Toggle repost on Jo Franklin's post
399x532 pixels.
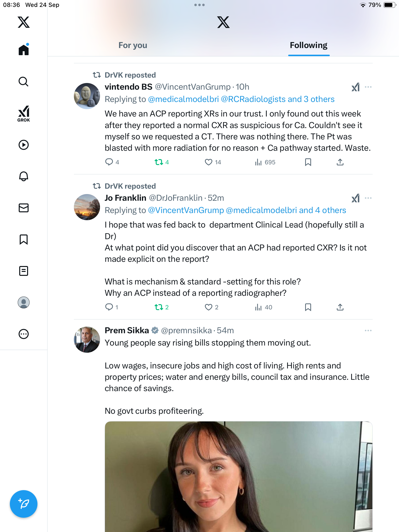159,307
